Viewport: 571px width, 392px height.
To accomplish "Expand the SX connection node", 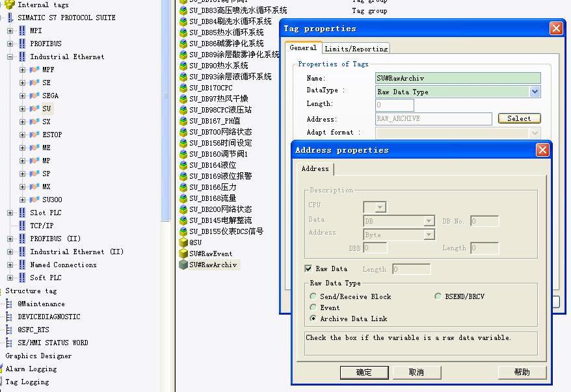I will click(23, 122).
